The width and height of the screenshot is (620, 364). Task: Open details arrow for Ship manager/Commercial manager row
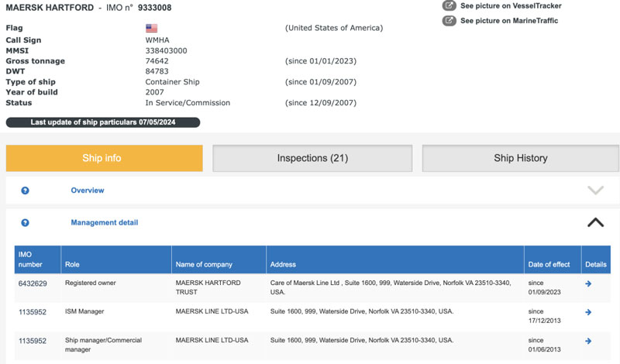588,341
